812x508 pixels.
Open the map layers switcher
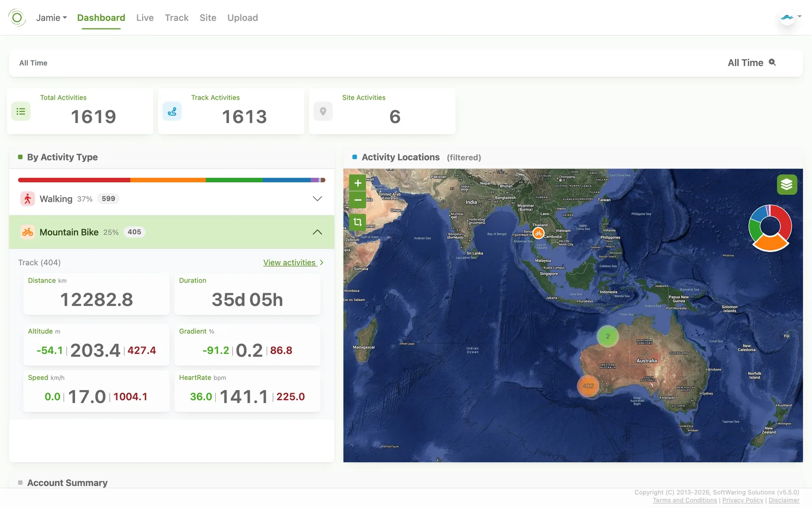tap(787, 184)
